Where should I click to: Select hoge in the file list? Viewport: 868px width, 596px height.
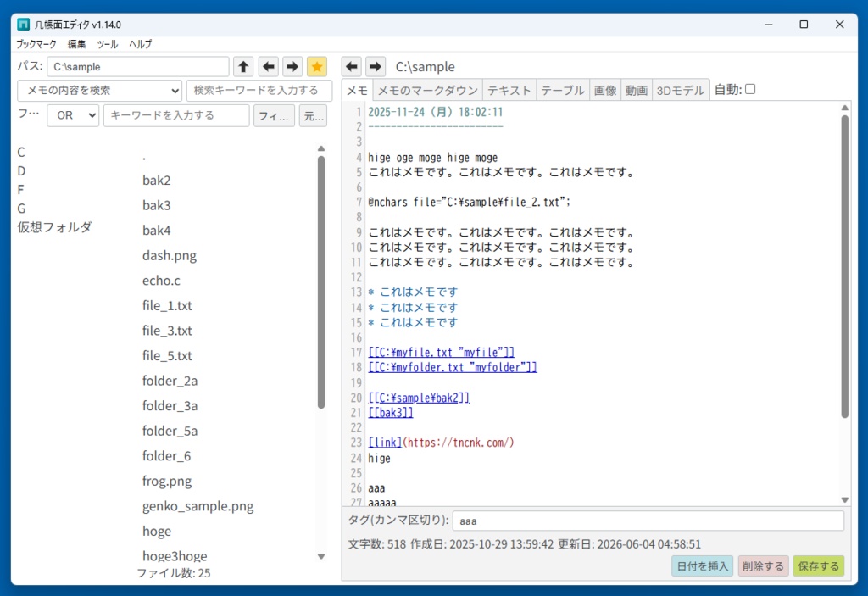pos(157,532)
